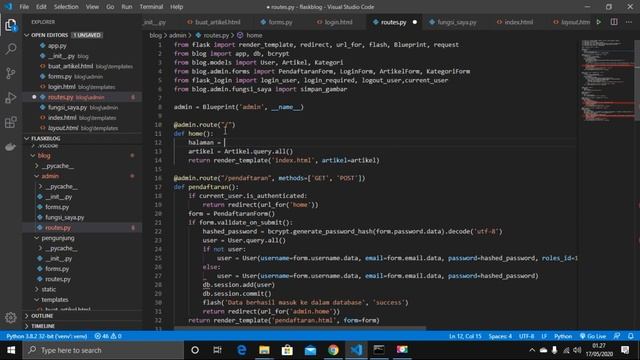
Task: Open the Run menu
Action: click(x=127, y=7)
